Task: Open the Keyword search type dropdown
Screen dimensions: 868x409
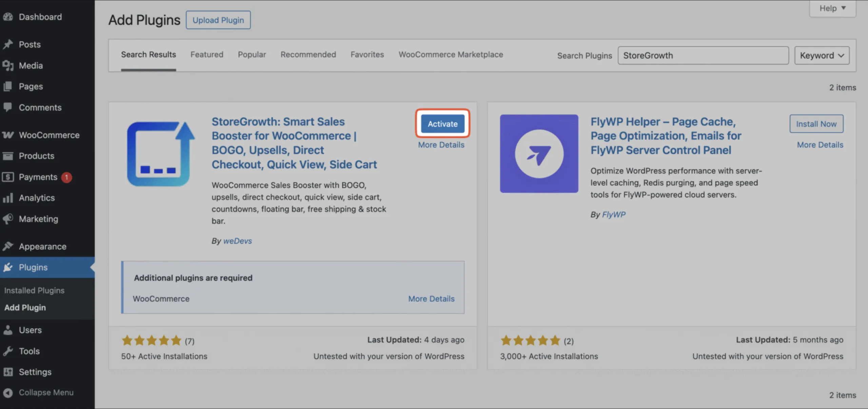Action: tap(822, 55)
